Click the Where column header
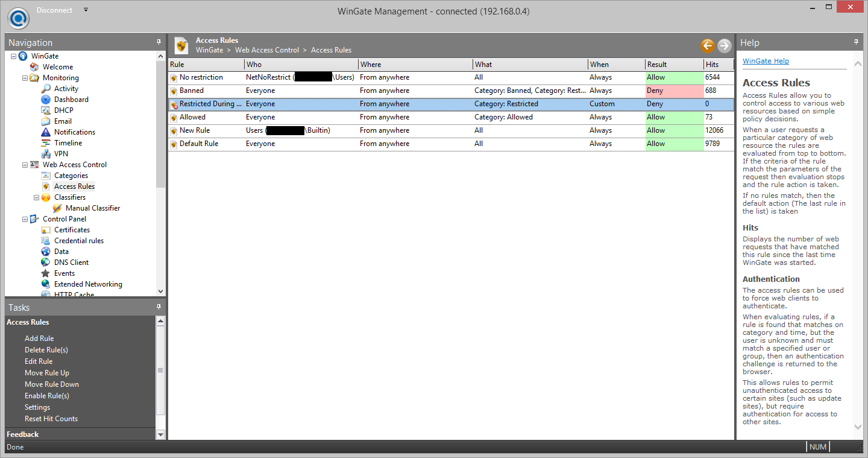Image resolution: width=868 pixels, height=458 pixels. 416,65
